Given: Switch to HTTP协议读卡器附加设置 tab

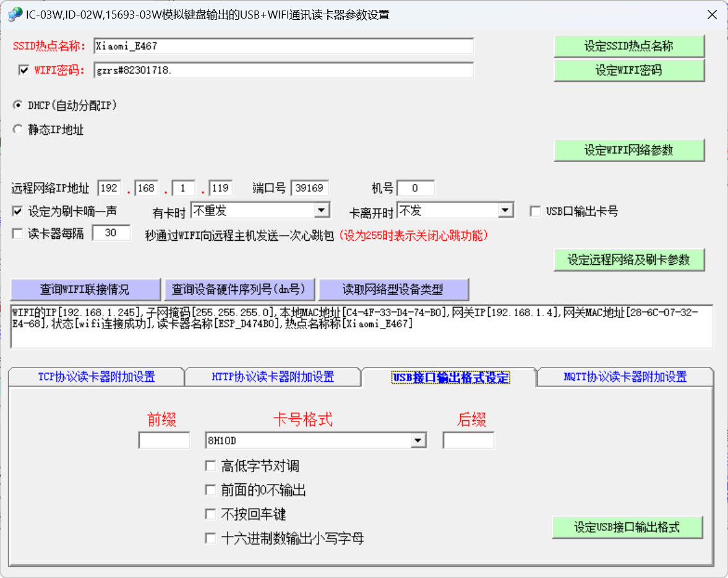Looking at the screenshot, I should 273,377.
